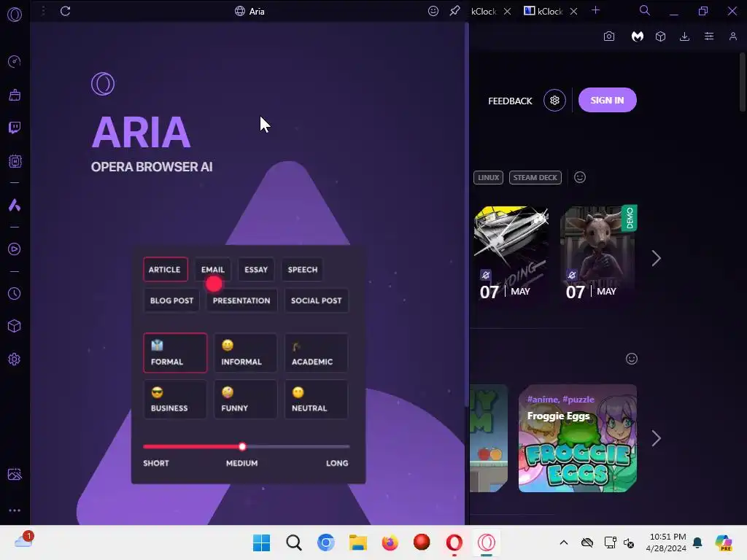Select PRESENTATION content type

tap(241, 300)
